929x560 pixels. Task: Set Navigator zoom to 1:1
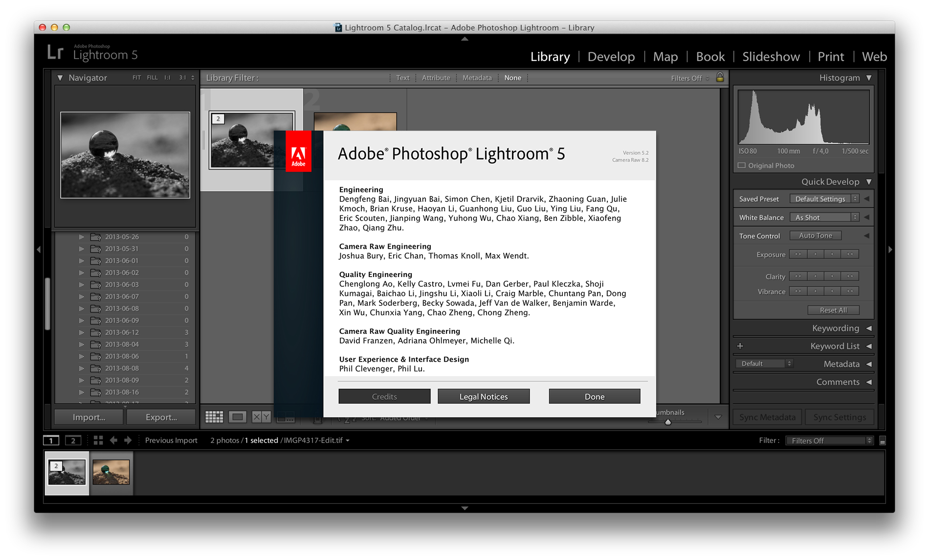click(x=167, y=78)
